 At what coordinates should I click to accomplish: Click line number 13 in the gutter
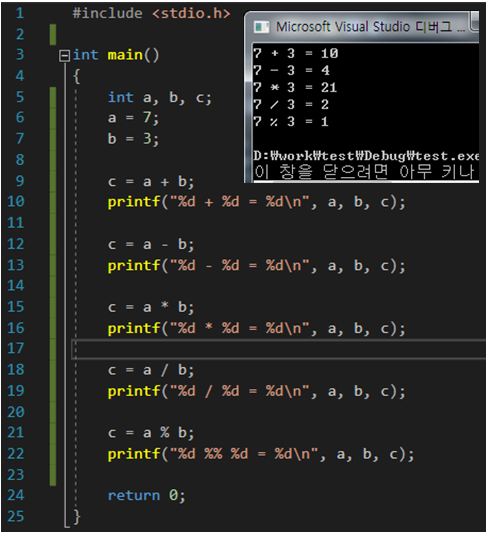click(16, 265)
